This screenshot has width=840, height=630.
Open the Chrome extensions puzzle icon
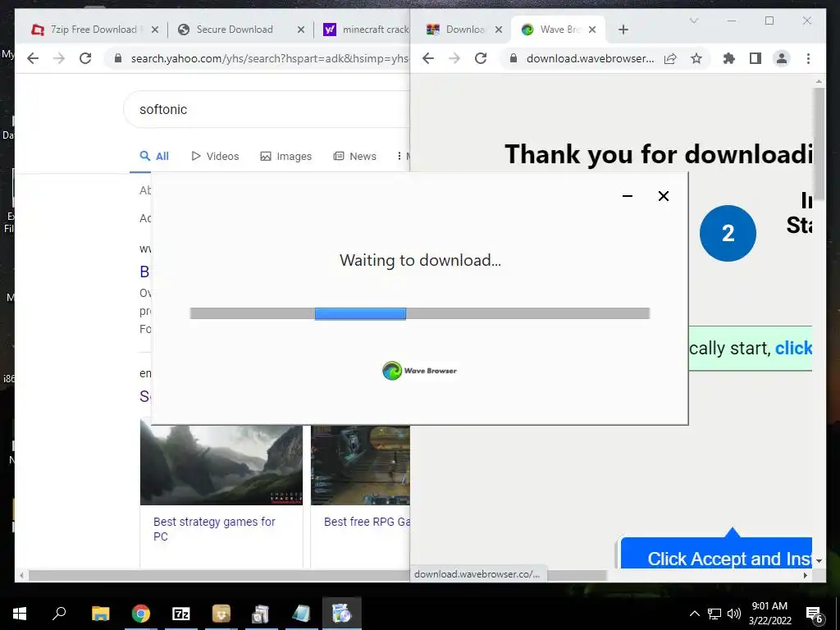[x=728, y=58]
